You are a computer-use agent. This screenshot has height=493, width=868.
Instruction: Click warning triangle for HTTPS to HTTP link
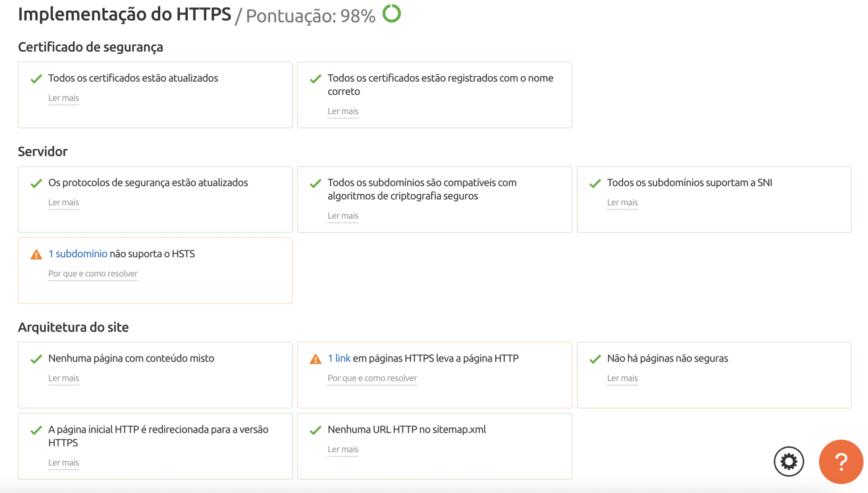[316, 359]
